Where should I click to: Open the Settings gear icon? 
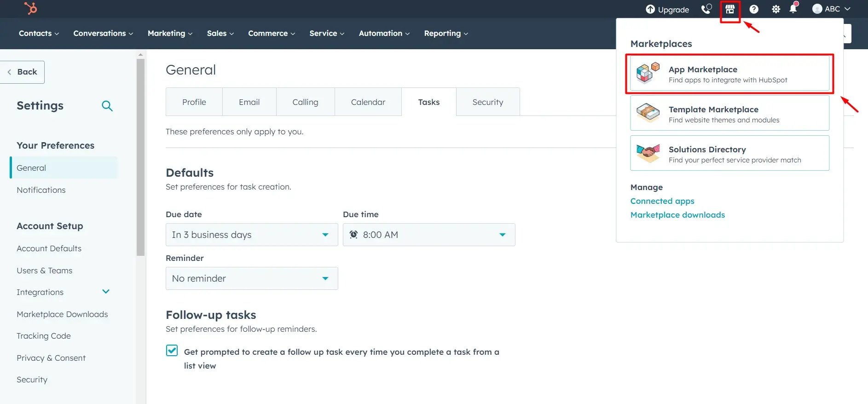click(776, 9)
